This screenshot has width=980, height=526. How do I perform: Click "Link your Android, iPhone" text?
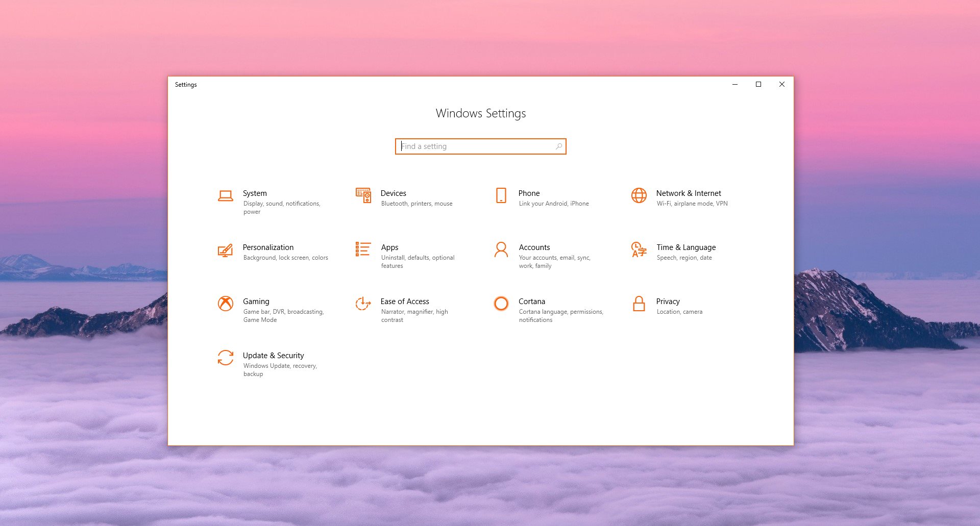coord(554,204)
